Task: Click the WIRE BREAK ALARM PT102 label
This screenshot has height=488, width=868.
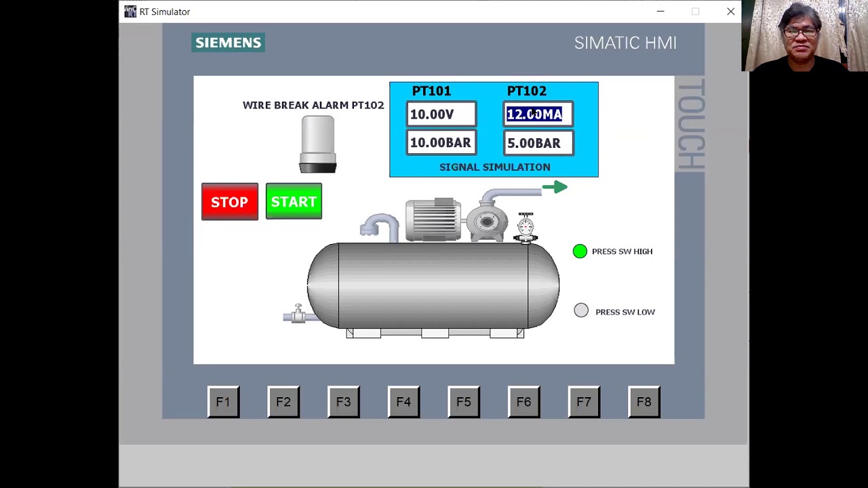Action: [x=313, y=105]
